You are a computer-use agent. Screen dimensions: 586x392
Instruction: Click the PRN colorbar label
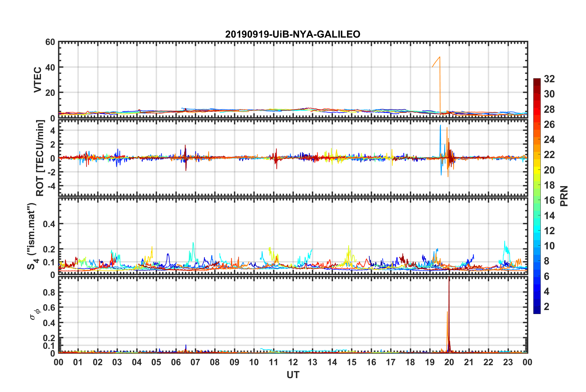coord(564,196)
